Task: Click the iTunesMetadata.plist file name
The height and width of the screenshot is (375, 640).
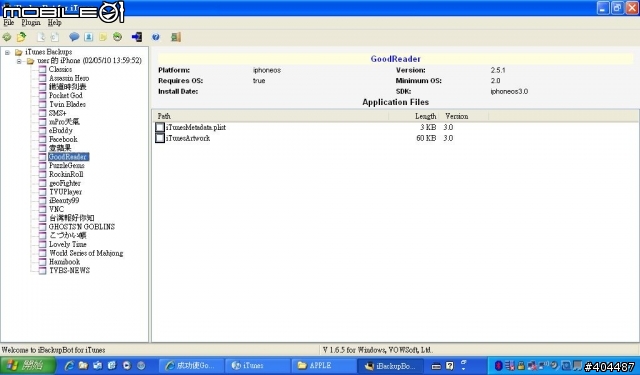Action: [x=196, y=127]
